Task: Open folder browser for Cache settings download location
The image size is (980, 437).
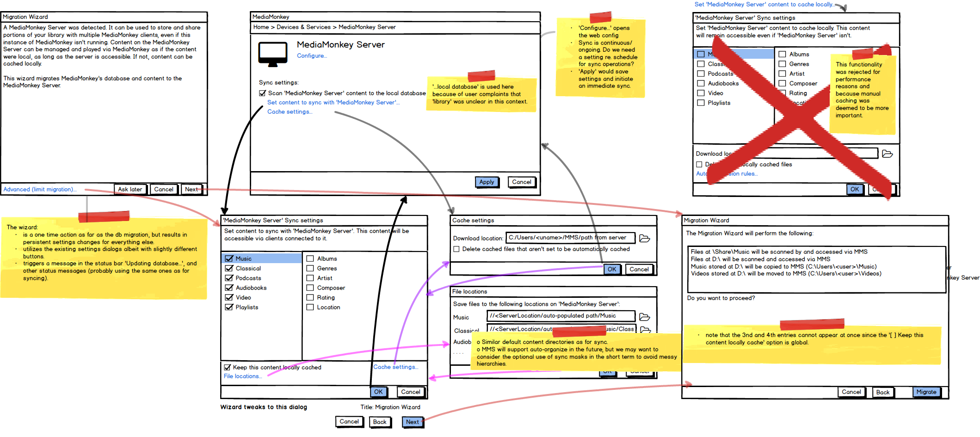Action: (644, 239)
